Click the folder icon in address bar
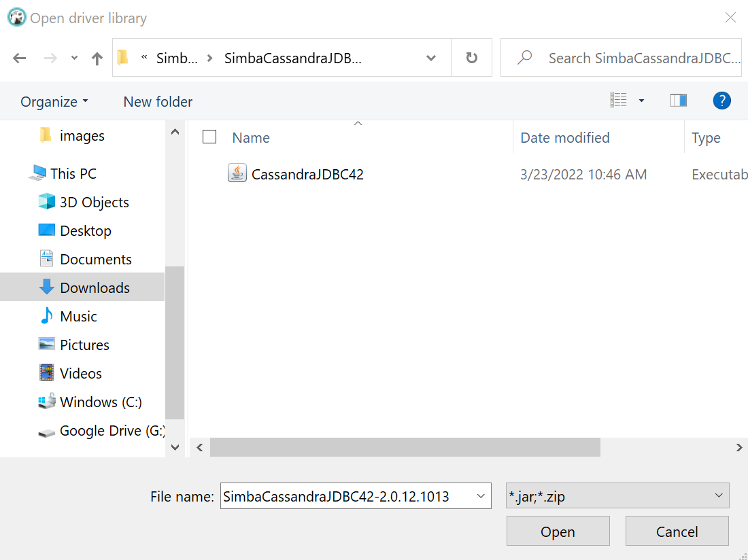 pyautogui.click(x=123, y=58)
